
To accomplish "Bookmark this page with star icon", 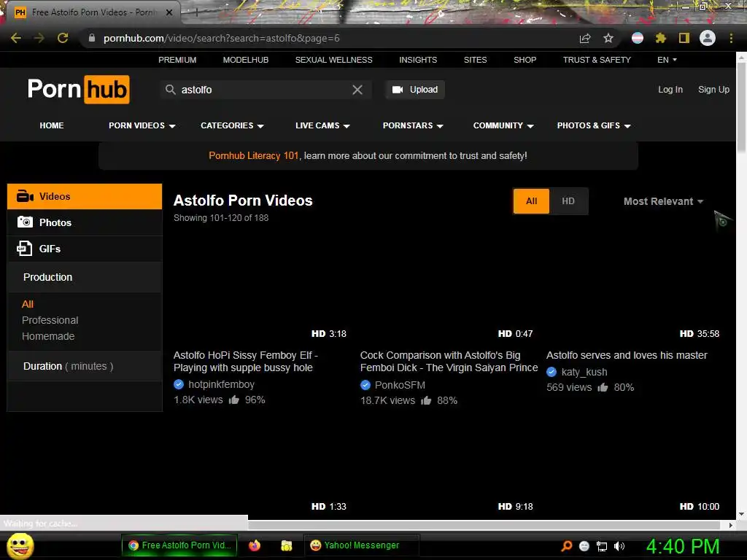I will [608, 38].
